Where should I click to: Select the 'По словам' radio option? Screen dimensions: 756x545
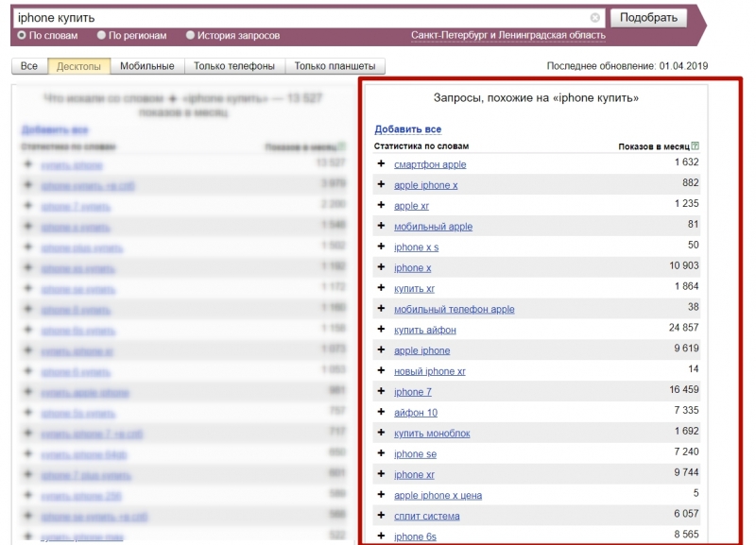tap(22, 35)
